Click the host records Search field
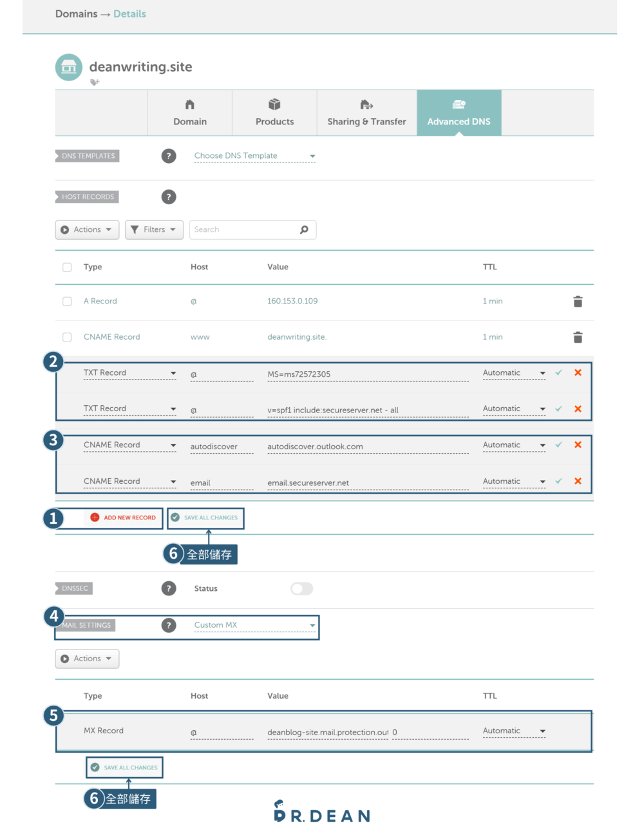The image size is (644, 839). [245, 230]
